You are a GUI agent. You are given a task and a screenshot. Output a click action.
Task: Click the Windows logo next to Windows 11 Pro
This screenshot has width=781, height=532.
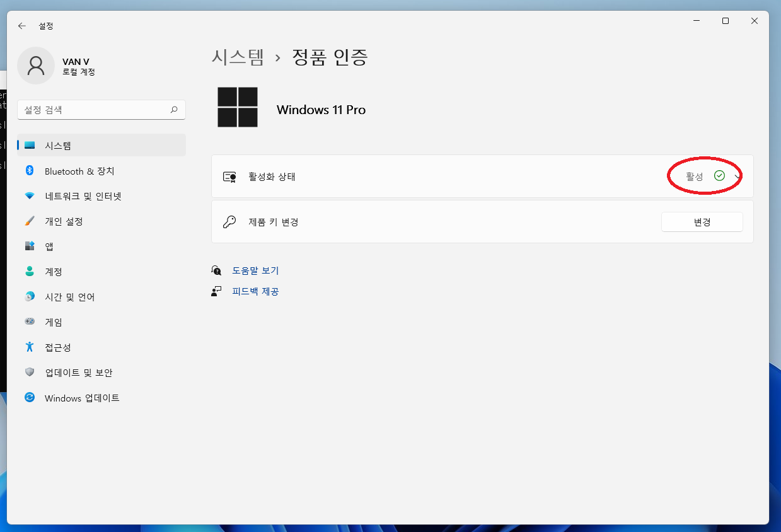click(x=238, y=107)
